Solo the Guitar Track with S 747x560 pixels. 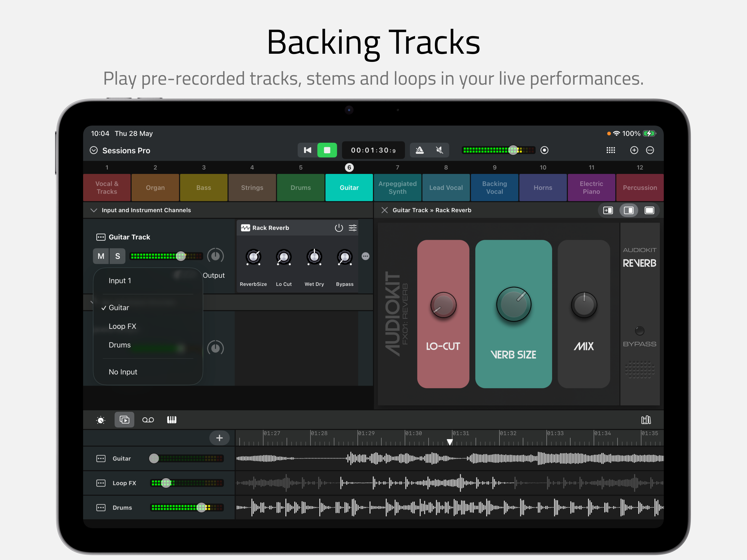(118, 256)
